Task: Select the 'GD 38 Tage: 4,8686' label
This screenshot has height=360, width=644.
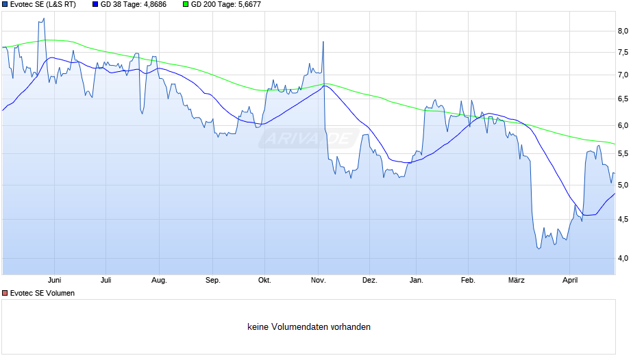Action: point(134,5)
